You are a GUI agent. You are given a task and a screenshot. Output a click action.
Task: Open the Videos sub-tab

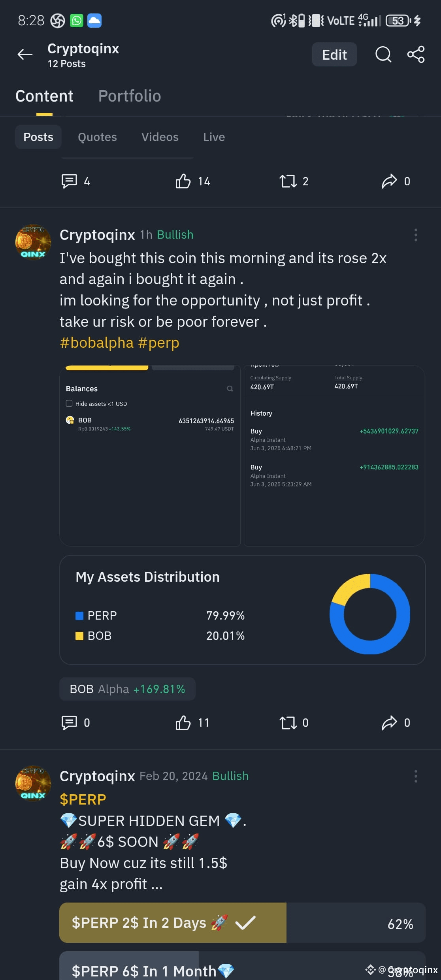160,137
